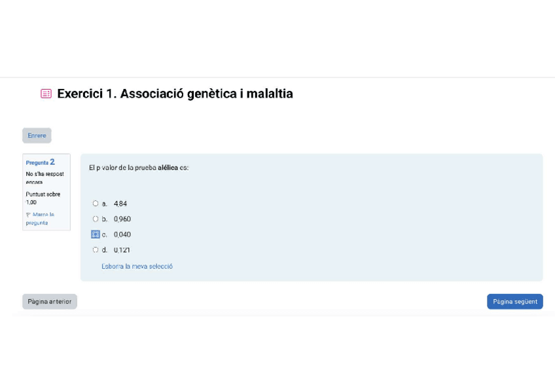Click the flag icon next to Marca la pregunta
This screenshot has height=392, width=555.
tap(28, 215)
